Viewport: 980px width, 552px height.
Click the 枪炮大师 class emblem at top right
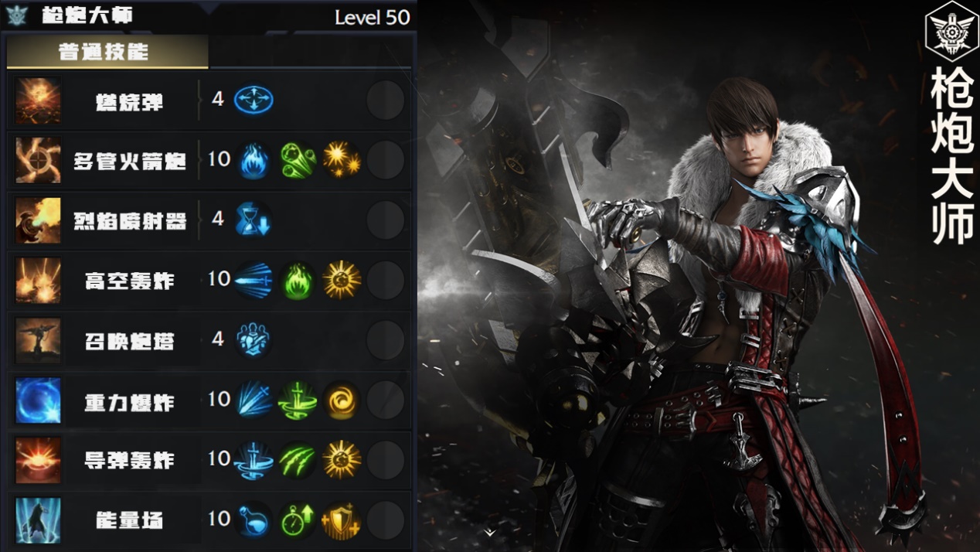pyautogui.click(x=952, y=32)
